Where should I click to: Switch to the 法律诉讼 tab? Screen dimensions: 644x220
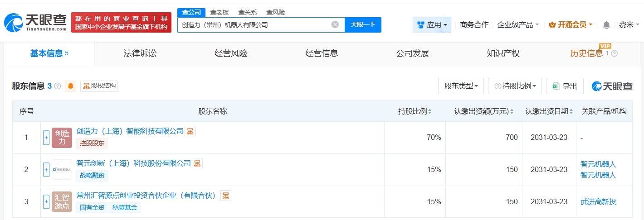pos(140,53)
